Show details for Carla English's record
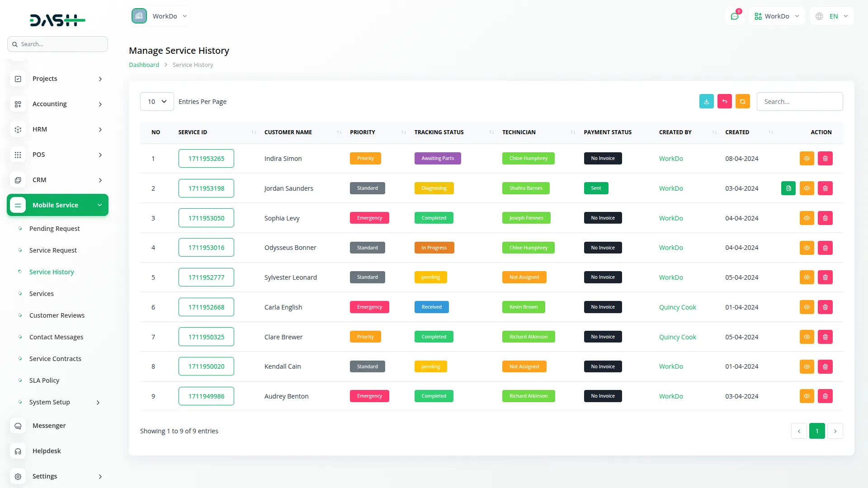This screenshot has height=488, width=868. pos(807,307)
